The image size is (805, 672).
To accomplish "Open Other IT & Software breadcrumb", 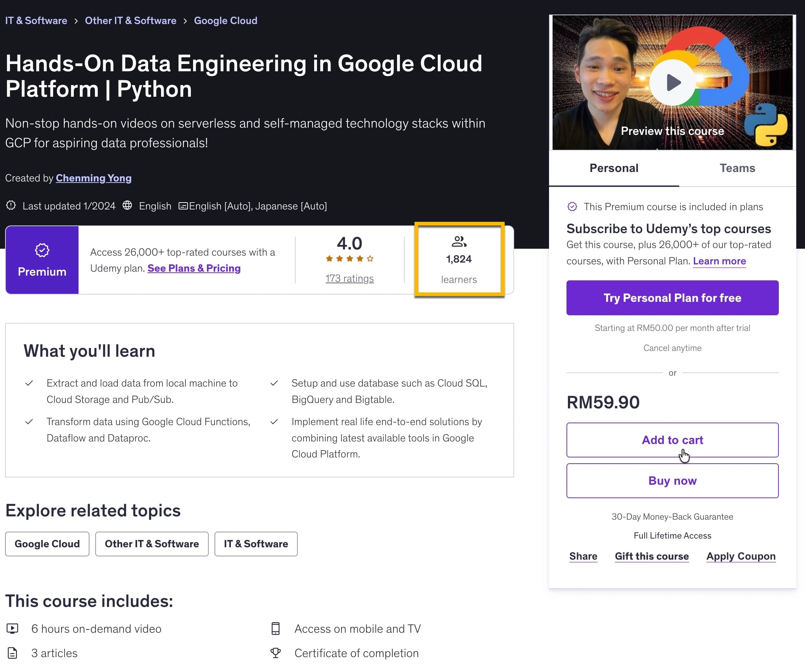I will tap(130, 21).
